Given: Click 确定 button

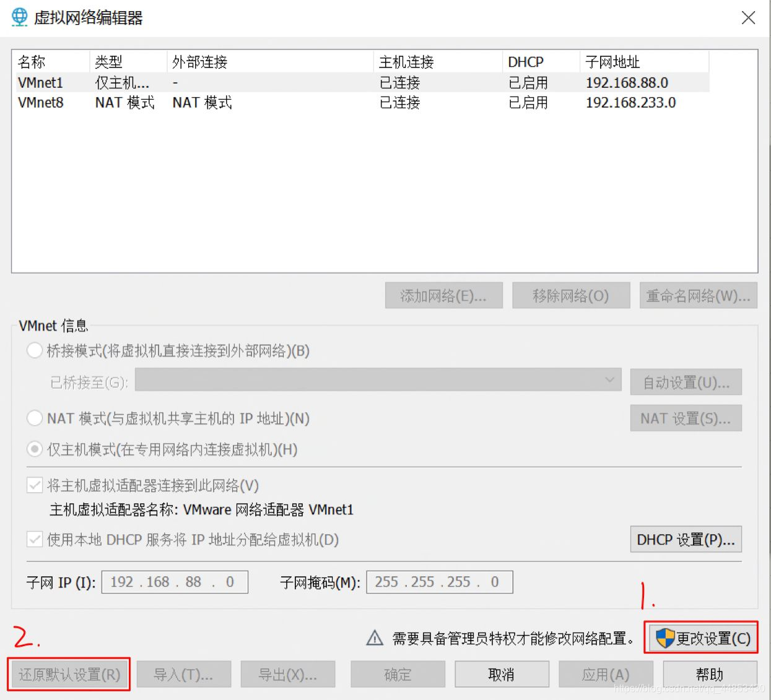Looking at the screenshot, I should [398, 674].
